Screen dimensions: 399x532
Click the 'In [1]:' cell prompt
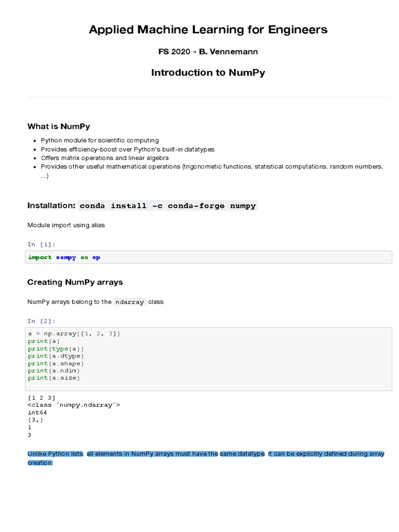click(x=41, y=244)
